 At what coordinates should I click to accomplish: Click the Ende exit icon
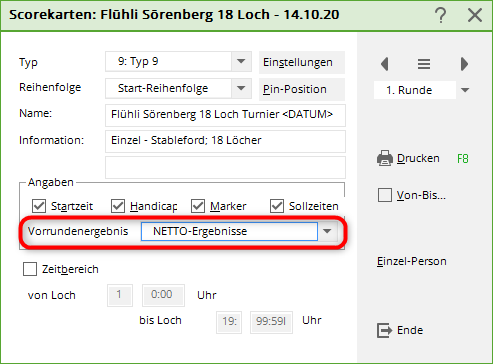(384, 330)
